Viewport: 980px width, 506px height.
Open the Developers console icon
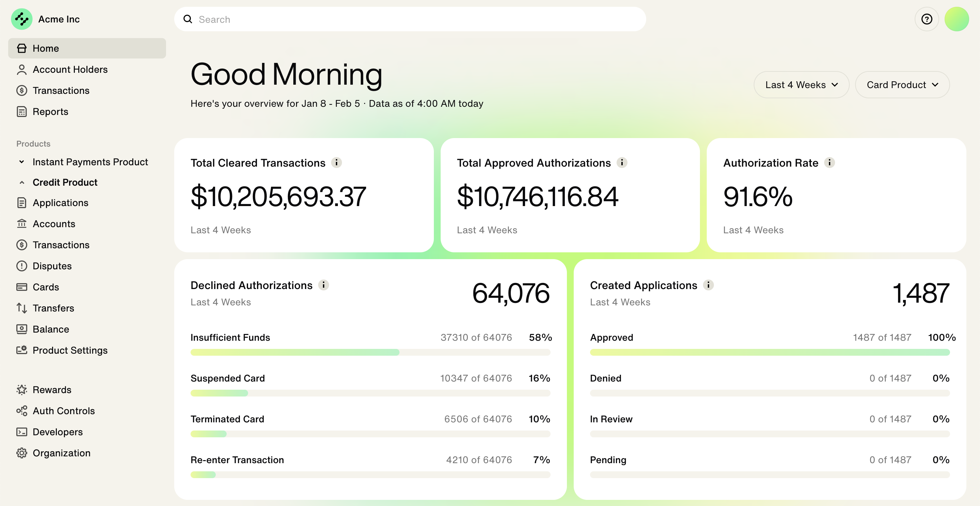click(x=22, y=432)
